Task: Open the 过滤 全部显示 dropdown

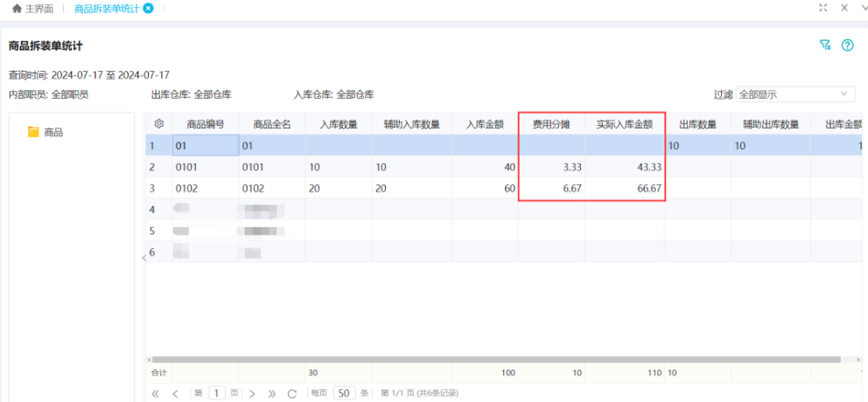Action: click(795, 94)
